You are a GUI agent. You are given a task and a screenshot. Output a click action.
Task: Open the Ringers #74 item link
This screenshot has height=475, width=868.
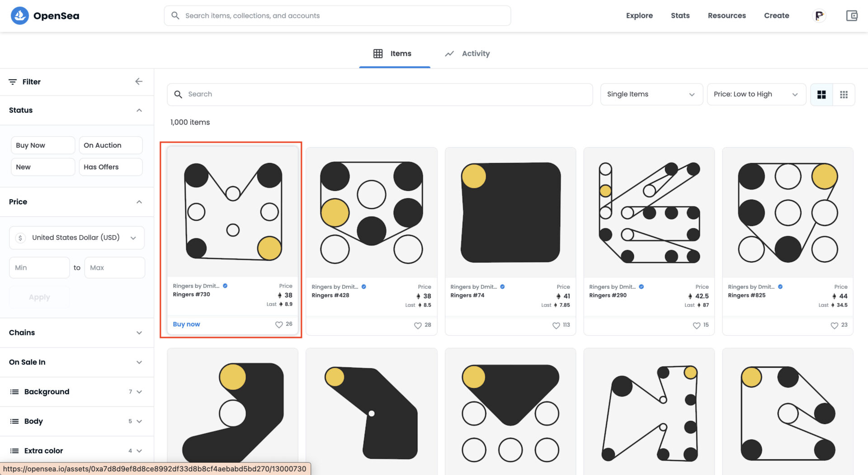[467, 295]
